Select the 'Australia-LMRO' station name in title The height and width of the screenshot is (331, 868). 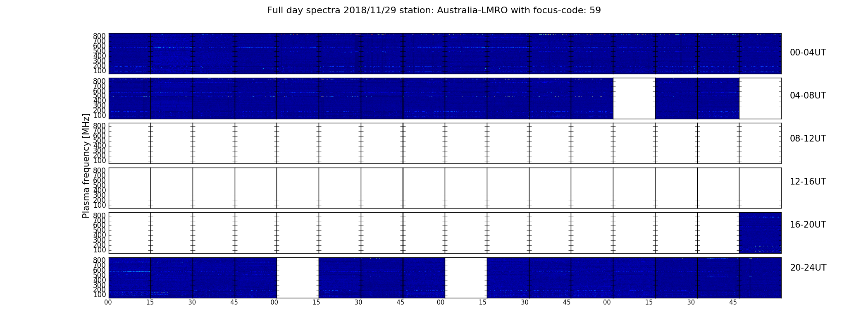472,10
